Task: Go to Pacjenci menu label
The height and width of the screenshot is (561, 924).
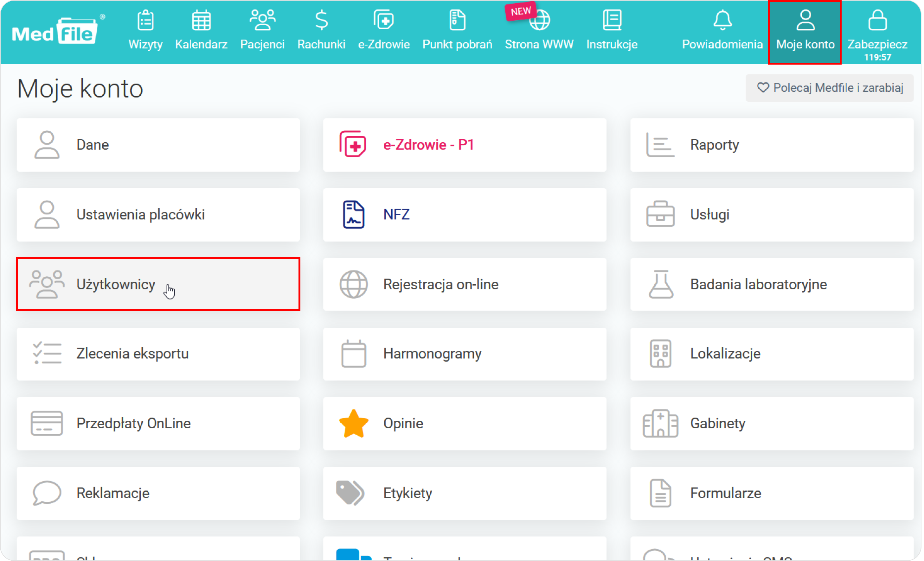Action: [x=262, y=44]
